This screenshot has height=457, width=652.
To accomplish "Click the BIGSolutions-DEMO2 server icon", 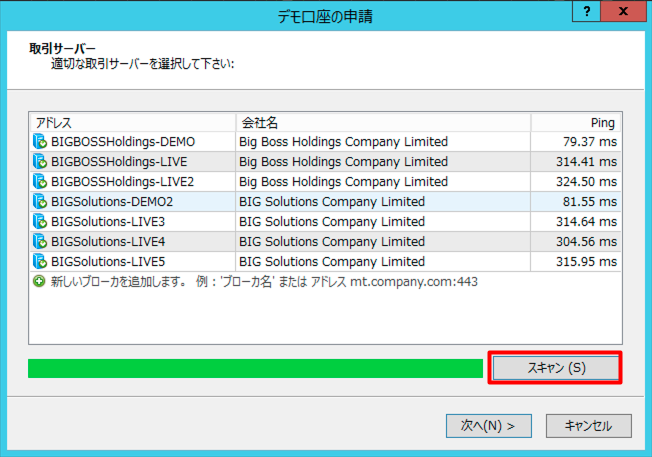I will (x=40, y=202).
